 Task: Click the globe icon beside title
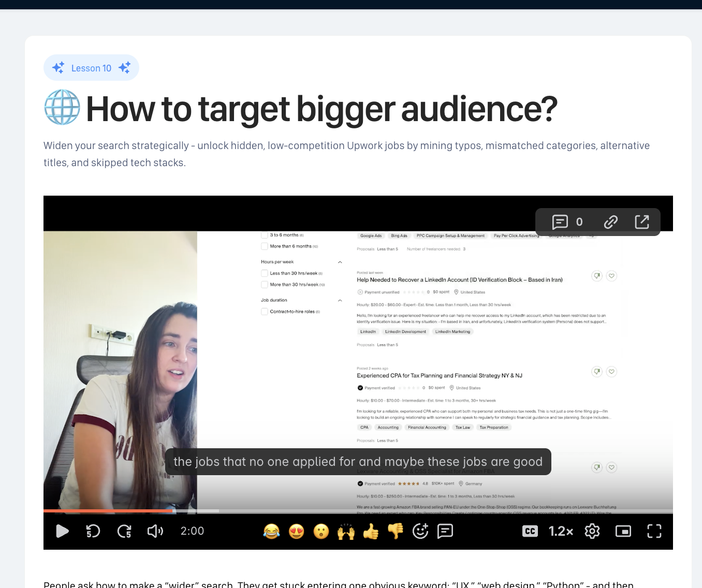pos(62,107)
